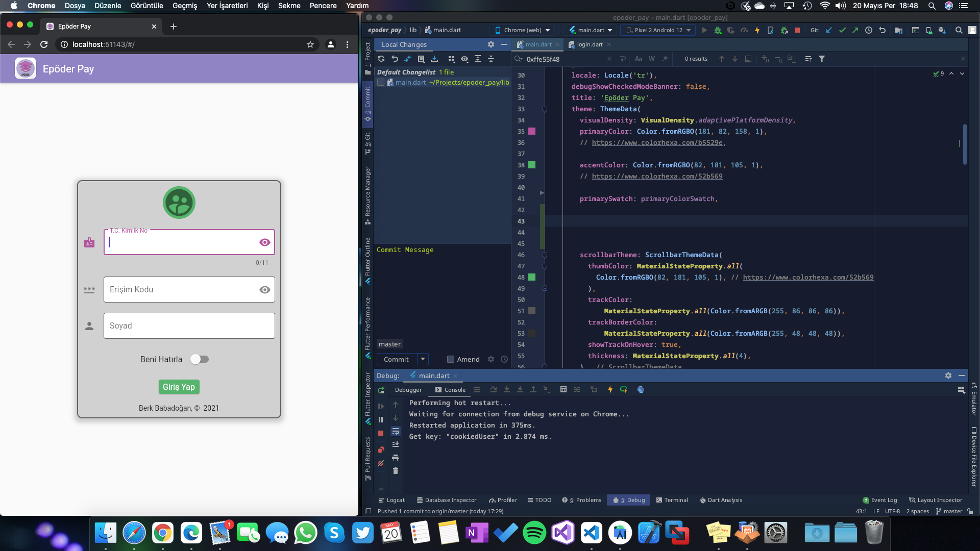This screenshot has width=980, height=551.
Task: Expand the Commit button dropdown arrow
Action: (x=423, y=359)
